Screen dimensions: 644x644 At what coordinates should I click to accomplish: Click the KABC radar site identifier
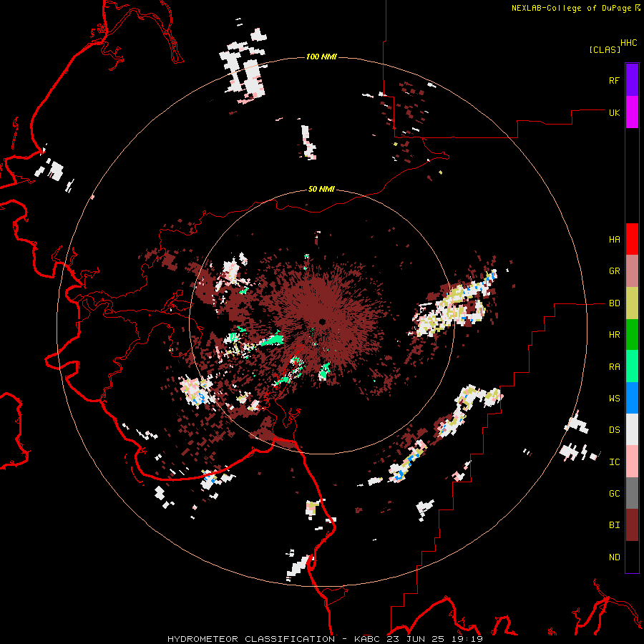[368, 639]
